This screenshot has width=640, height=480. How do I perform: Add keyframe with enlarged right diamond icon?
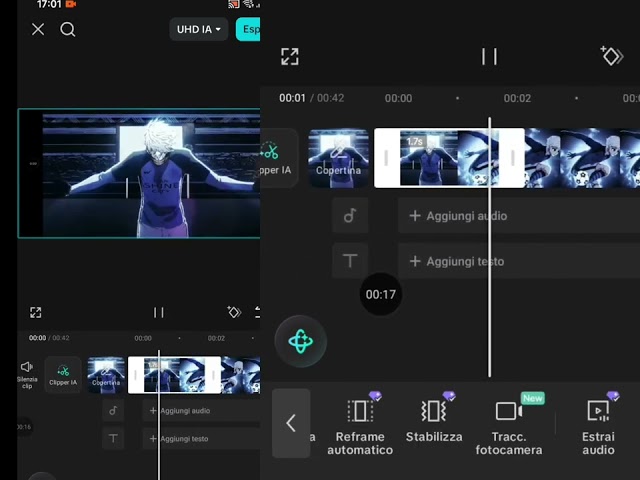coord(611,56)
